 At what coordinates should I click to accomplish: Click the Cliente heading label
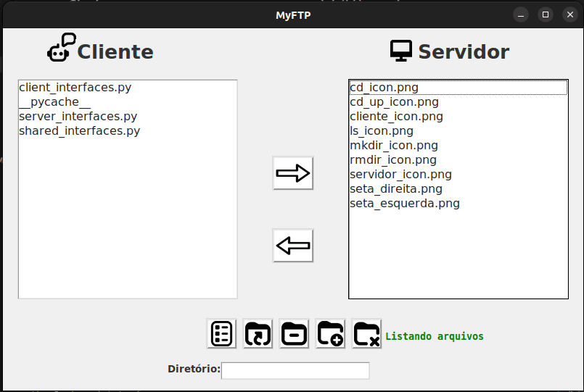point(115,51)
